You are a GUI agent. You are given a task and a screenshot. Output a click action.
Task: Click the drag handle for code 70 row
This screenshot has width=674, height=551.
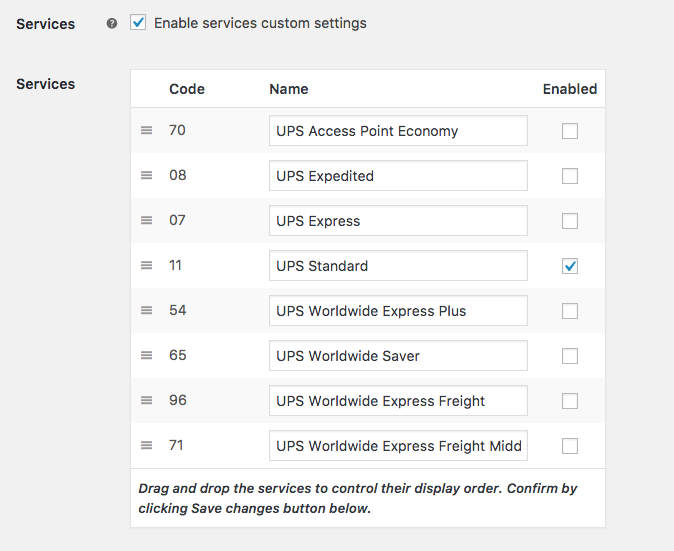tap(147, 130)
